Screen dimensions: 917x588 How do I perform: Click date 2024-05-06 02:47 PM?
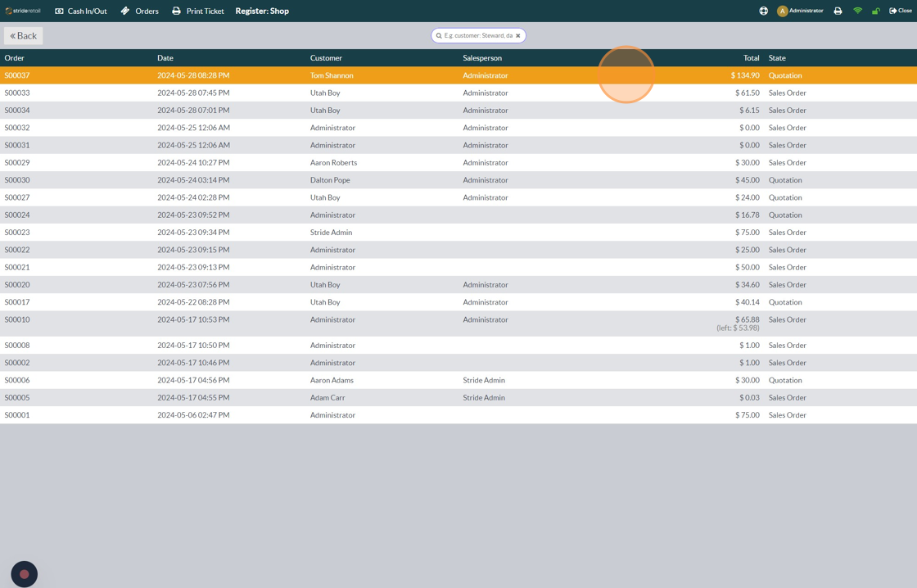tap(193, 415)
